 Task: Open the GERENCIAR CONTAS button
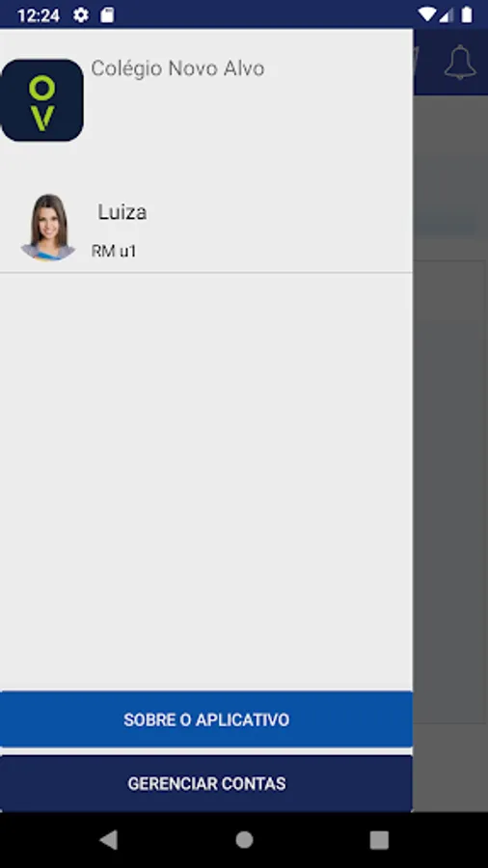pyautogui.click(x=206, y=783)
